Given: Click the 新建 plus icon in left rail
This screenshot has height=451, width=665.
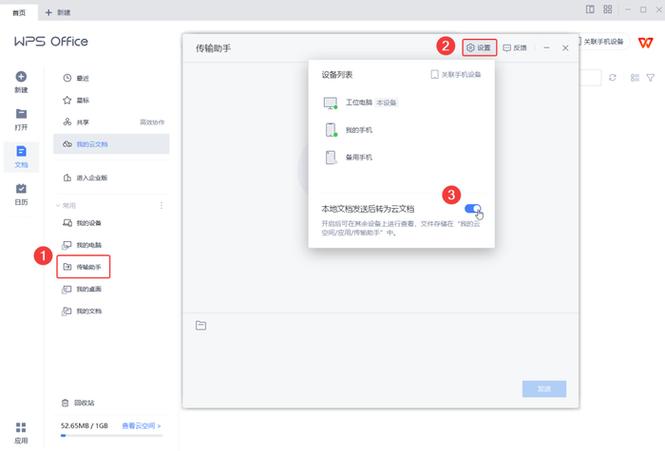Looking at the screenshot, I should click(x=21, y=77).
